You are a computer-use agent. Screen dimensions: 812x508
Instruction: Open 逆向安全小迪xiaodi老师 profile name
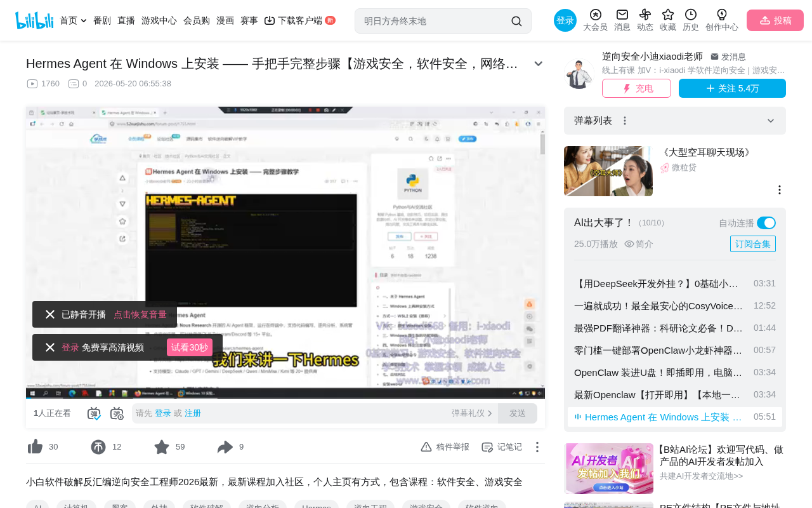click(652, 57)
